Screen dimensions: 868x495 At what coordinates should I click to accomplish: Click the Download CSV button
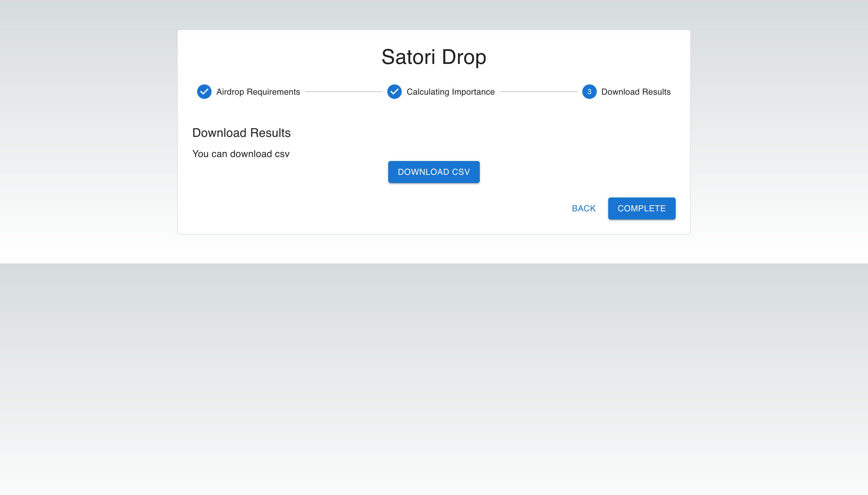click(x=434, y=172)
